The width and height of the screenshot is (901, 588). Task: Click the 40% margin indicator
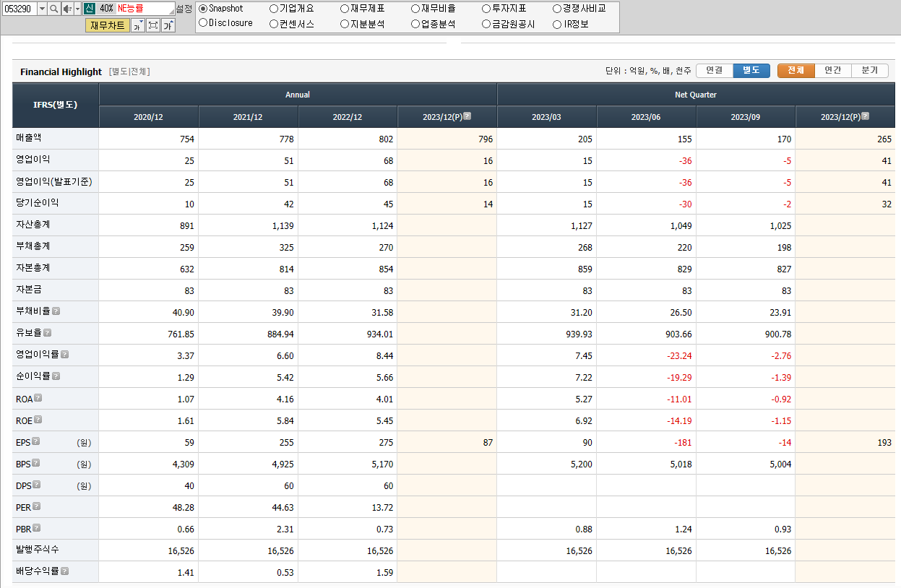click(x=106, y=9)
